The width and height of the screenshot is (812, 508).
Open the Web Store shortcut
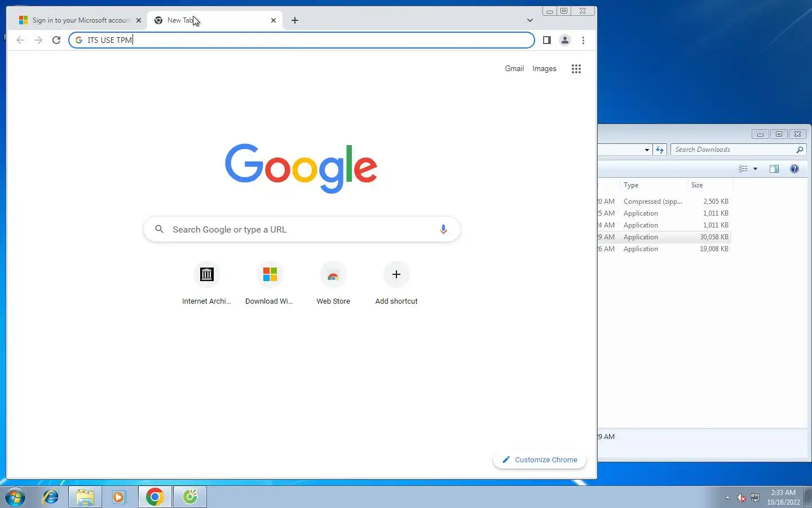pyautogui.click(x=333, y=284)
